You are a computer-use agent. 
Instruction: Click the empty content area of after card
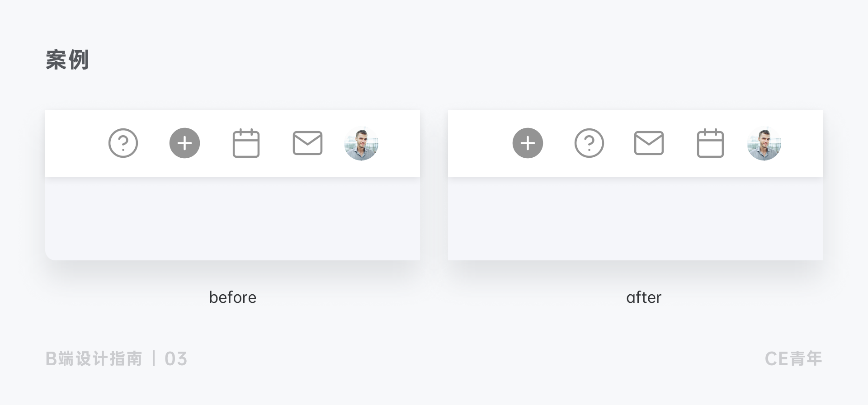coord(635,218)
